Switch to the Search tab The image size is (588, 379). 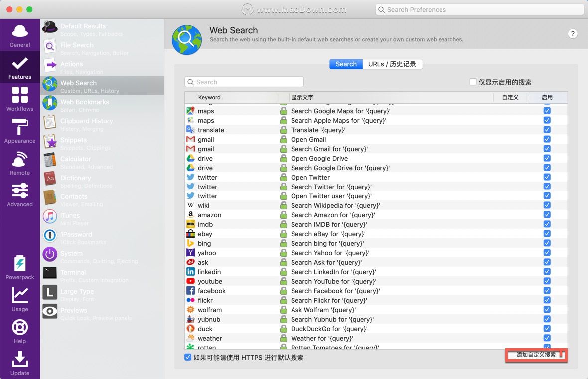[346, 64]
